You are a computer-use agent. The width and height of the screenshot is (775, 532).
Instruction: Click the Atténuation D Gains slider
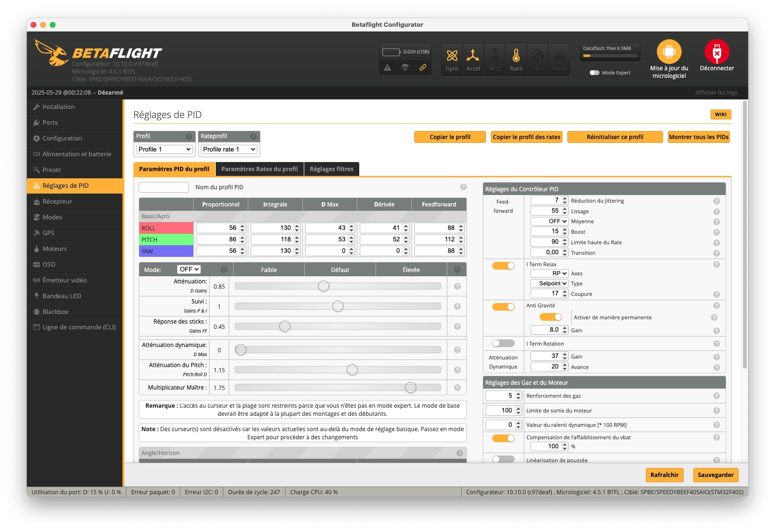pos(338,286)
